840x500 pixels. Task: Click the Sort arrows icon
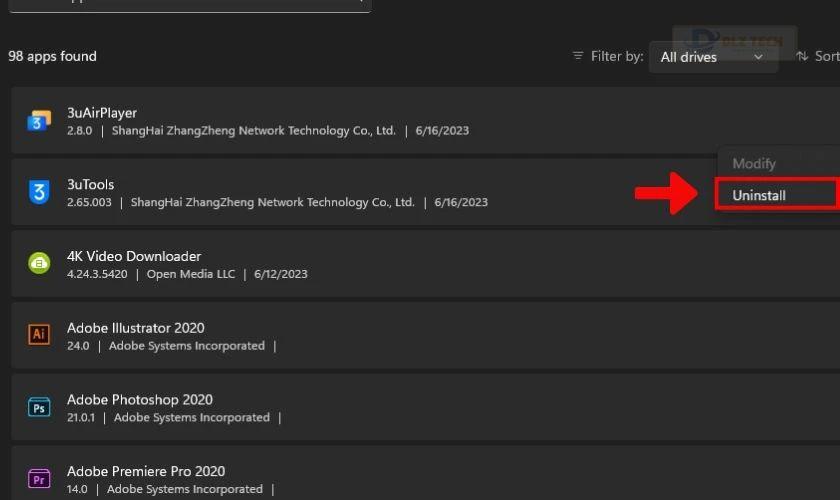coord(802,56)
